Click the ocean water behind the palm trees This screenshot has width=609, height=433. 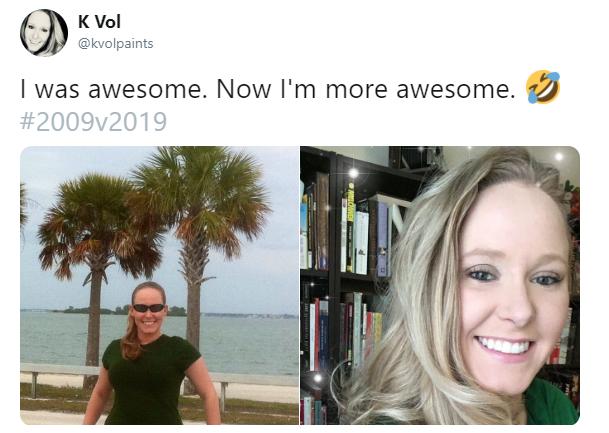pos(249,342)
